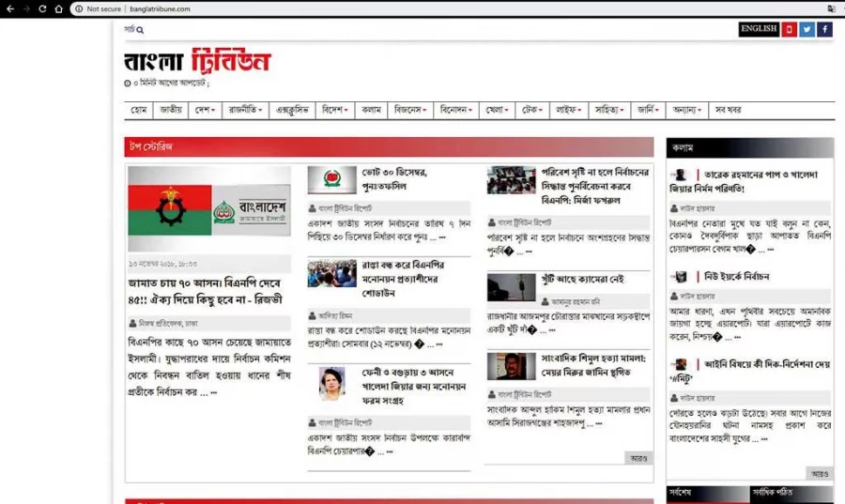Image resolution: width=845 pixels, height=504 pixels.
Task: Click the browser home icon
Action: point(59,8)
